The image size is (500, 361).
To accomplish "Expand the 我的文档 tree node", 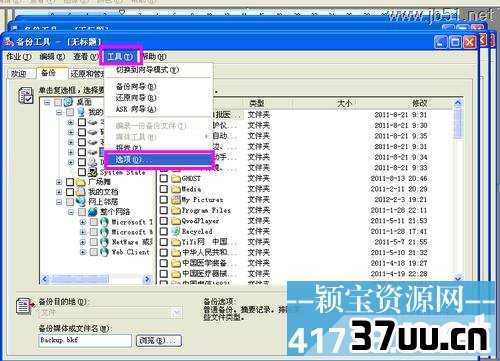I will [x=59, y=192].
